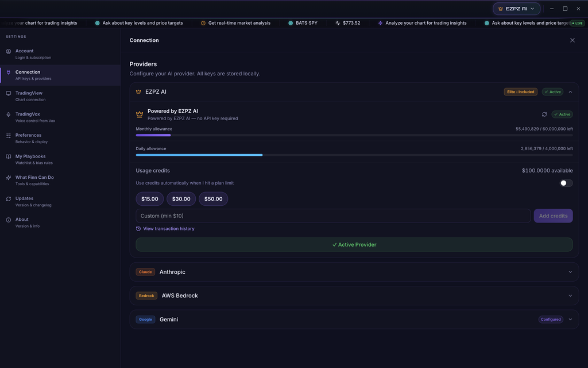Click the $100.0000 available credits text

[x=547, y=170]
